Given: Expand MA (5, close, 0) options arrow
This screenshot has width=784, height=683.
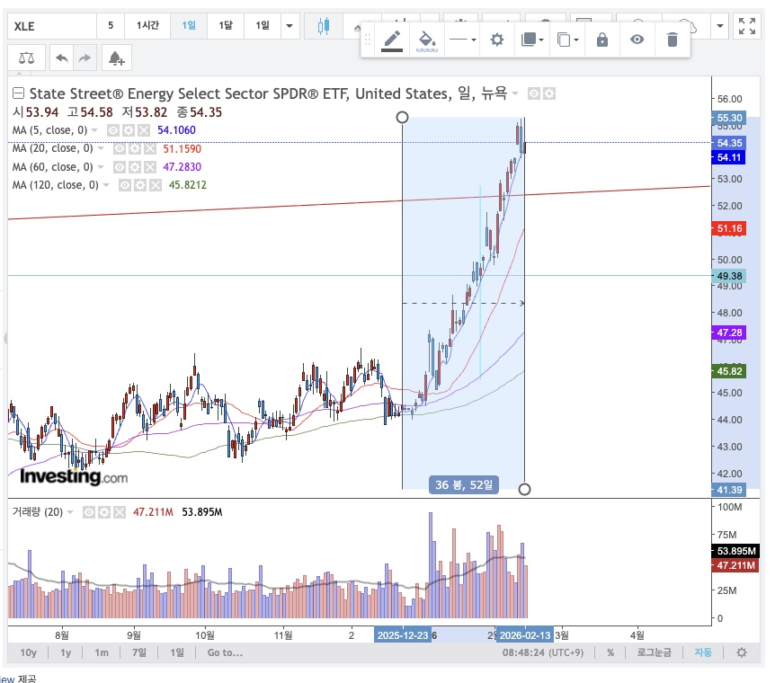Looking at the screenshot, I should coord(94,130).
